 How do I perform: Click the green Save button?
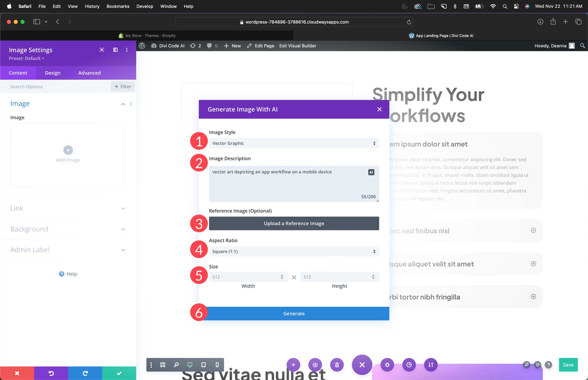pyautogui.click(x=568, y=365)
